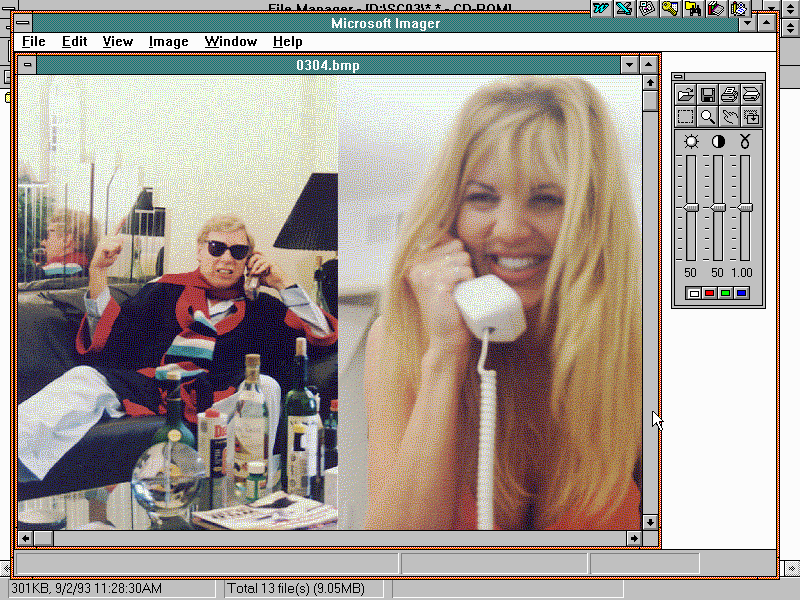Toggle the green color channel button

(725, 294)
